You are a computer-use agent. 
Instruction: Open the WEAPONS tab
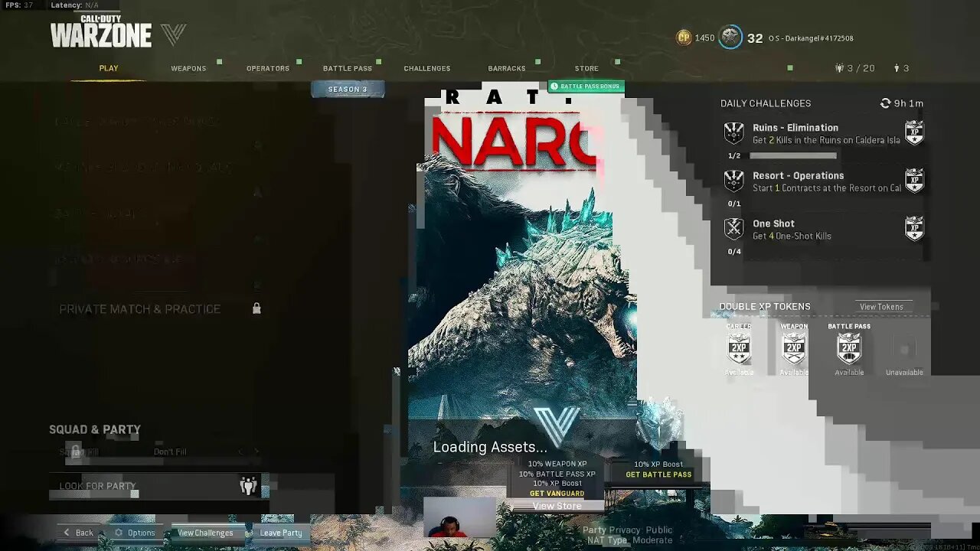click(x=188, y=68)
